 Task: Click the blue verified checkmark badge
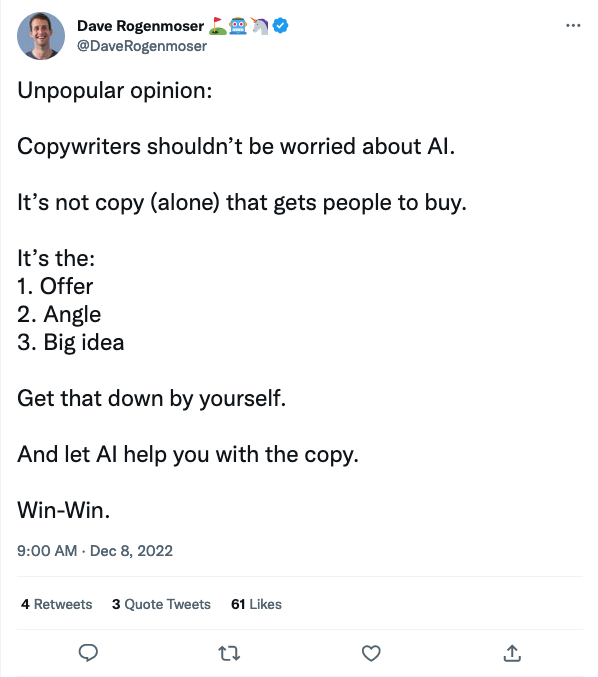(281, 26)
